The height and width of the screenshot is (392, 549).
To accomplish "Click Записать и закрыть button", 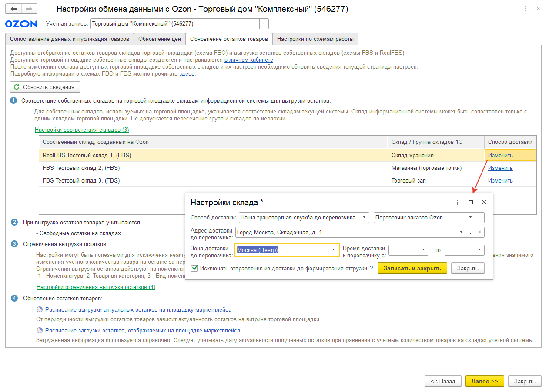I will 412,269.
